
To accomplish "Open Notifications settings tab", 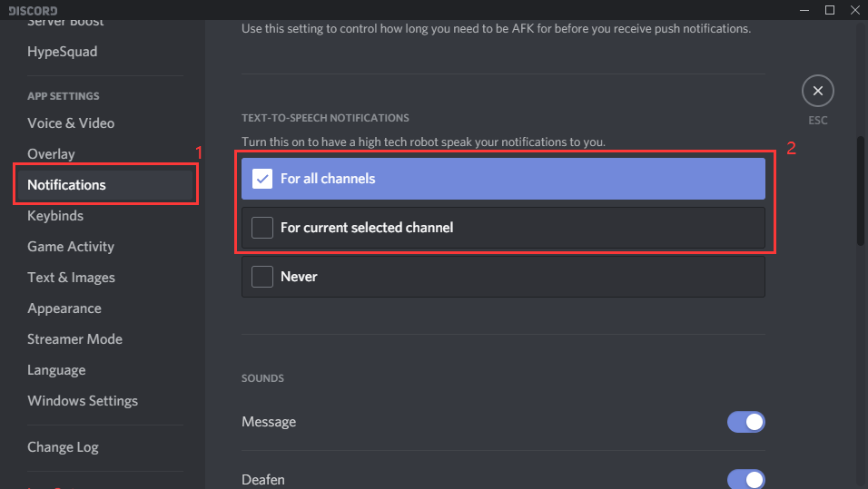I will [67, 185].
